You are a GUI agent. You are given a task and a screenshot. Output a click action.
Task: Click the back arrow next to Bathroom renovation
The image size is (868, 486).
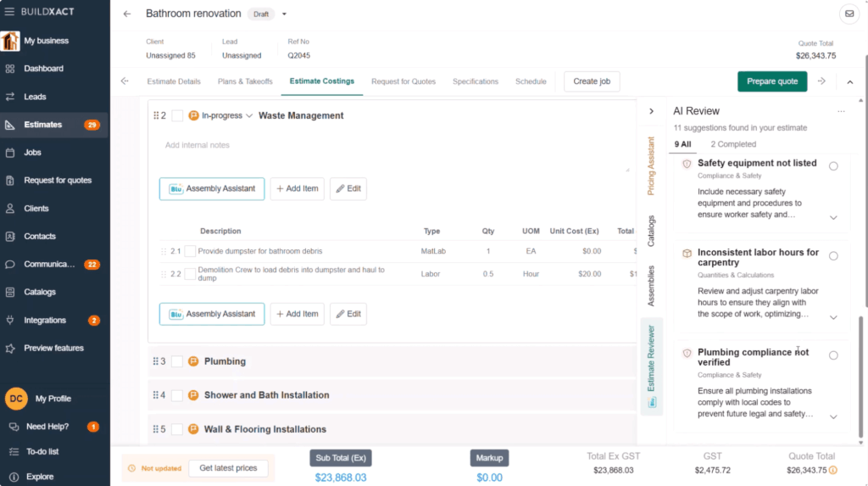[x=127, y=14]
